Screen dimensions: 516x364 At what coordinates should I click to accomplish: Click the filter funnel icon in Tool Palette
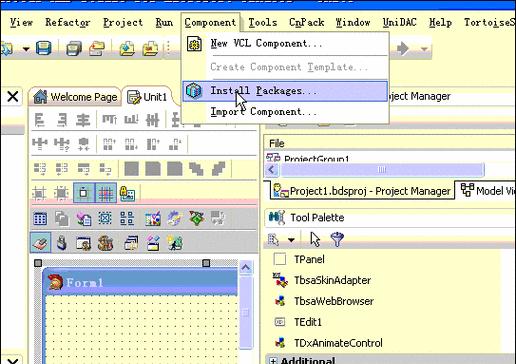(x=337, y=239)
